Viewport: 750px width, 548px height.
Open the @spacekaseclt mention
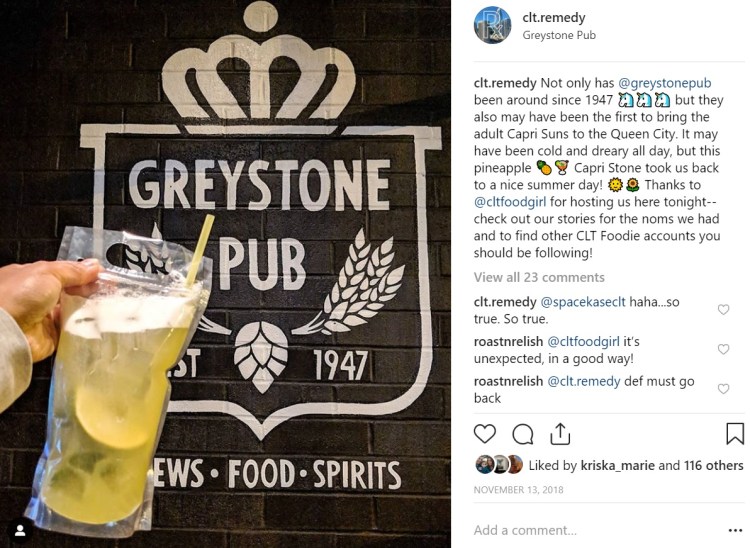tap(583, 302)
